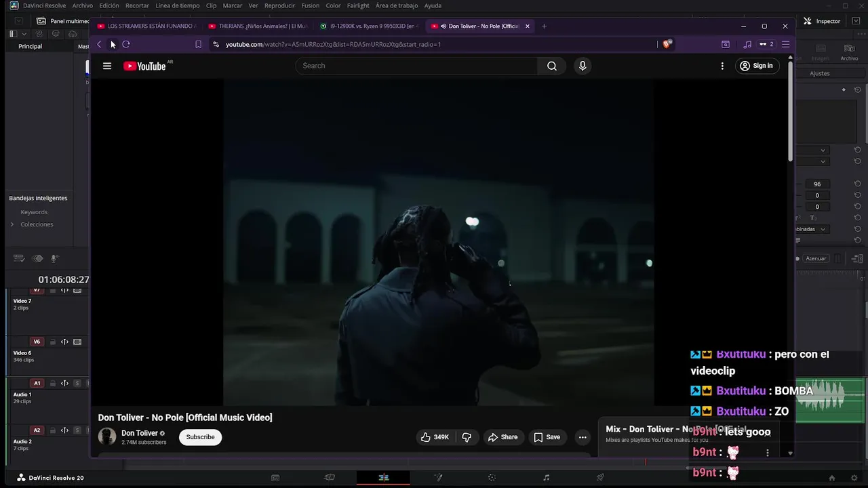Click the YouTube search magnifier button

pos(552,66)
